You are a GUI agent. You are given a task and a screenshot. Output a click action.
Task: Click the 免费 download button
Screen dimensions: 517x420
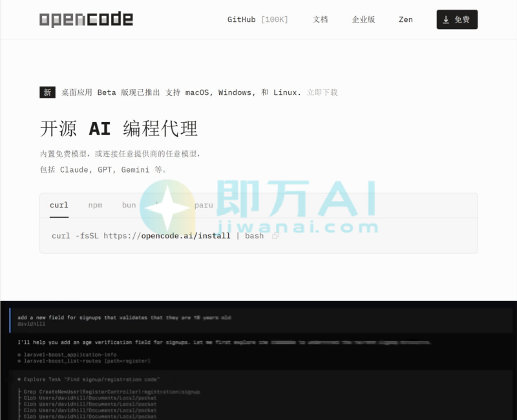[457, 19]
